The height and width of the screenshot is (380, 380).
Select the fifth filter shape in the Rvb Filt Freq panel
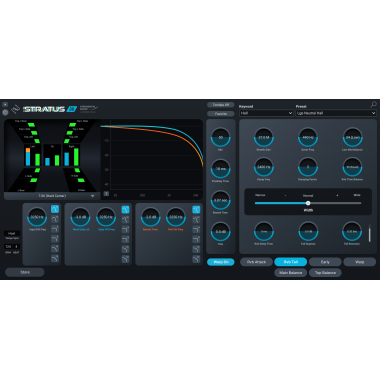(196, 249)
